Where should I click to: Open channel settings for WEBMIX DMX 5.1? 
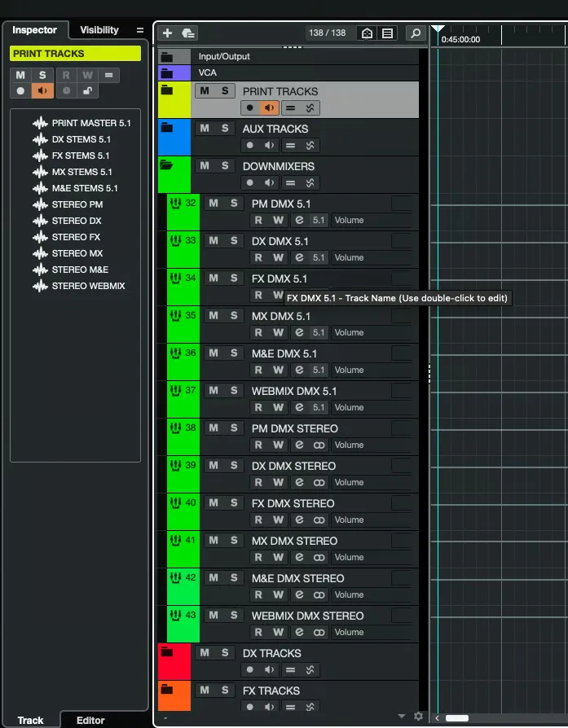point(299,407)
